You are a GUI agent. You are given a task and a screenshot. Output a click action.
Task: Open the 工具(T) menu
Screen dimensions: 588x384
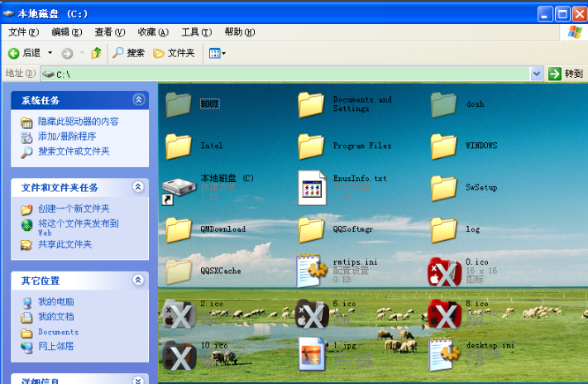click(x=195, y=32)
